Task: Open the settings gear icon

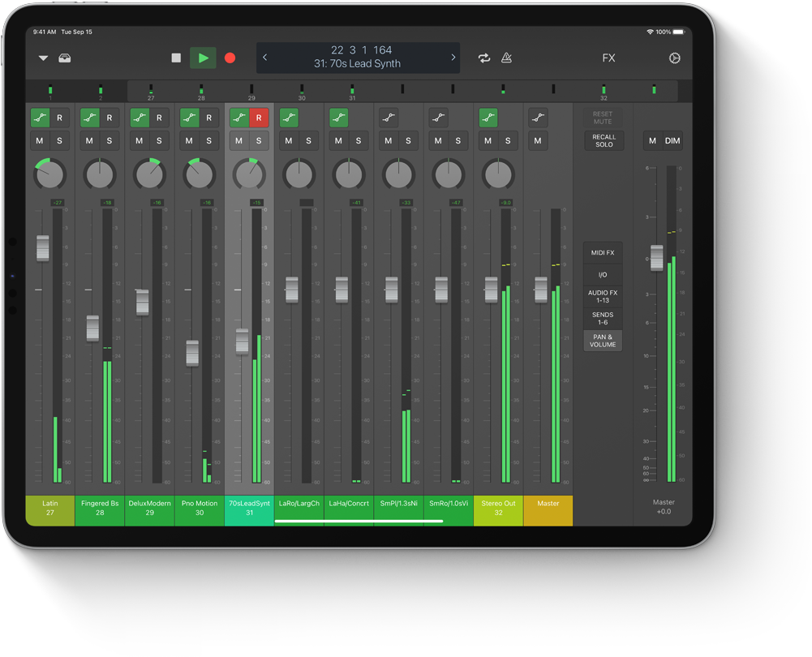Action: pyautogui.click(x=674, y=58)
